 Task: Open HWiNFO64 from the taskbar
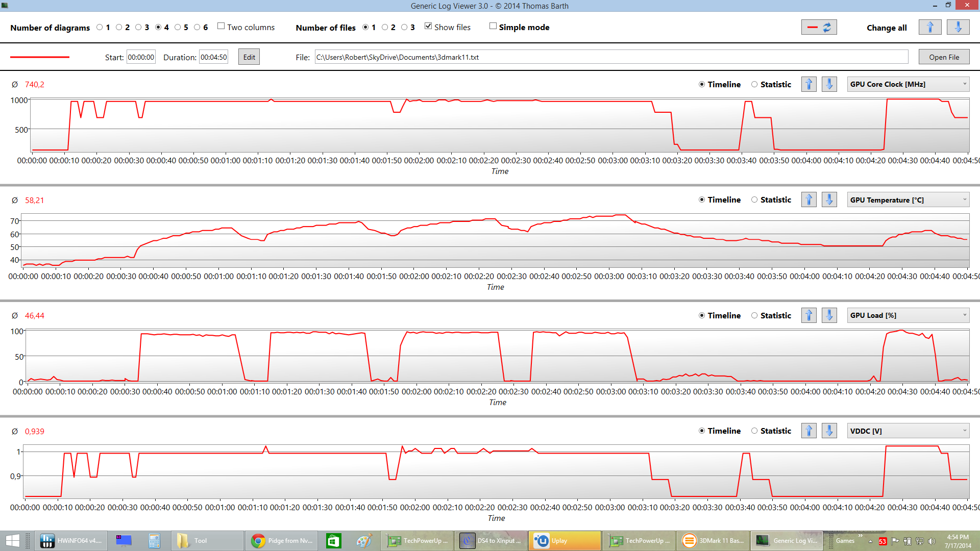click(x=71, y=541)
